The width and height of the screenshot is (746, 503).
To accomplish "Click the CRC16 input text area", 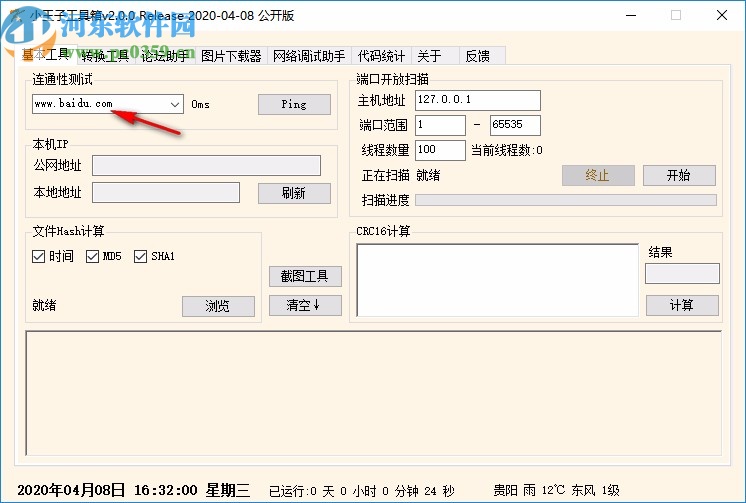I will coord(497,280).
